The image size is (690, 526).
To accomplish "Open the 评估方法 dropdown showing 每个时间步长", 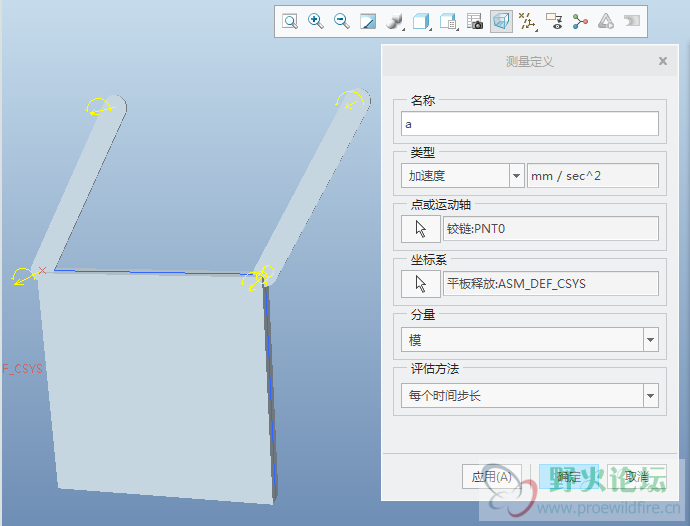I will tap(529, 395).
